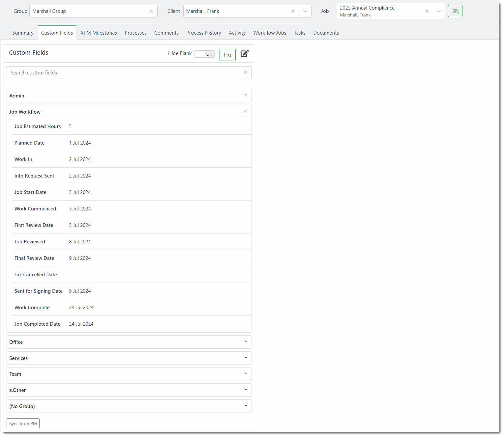
Task: Open the Comments tab
Action: click(x=166, y=33)
